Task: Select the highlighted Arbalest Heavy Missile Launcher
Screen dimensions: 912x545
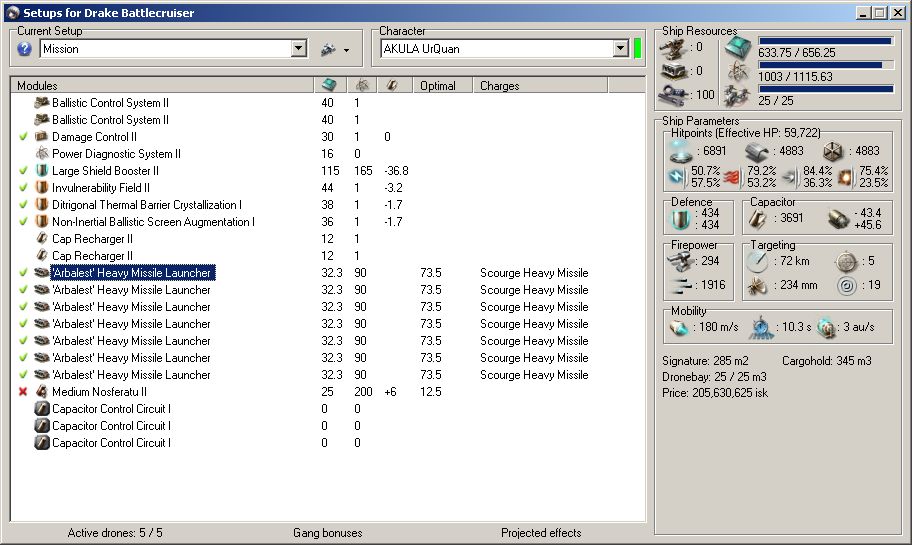Action: coord(133,273)
